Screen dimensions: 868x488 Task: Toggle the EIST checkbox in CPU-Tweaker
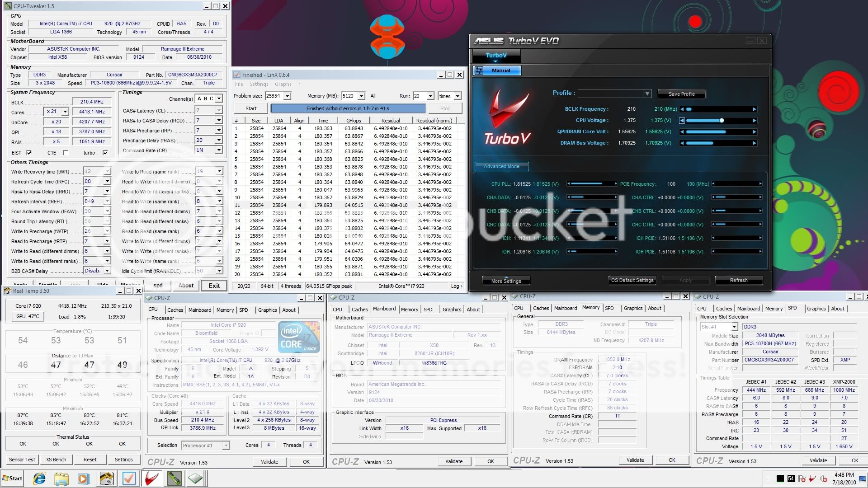coord(29,153)
